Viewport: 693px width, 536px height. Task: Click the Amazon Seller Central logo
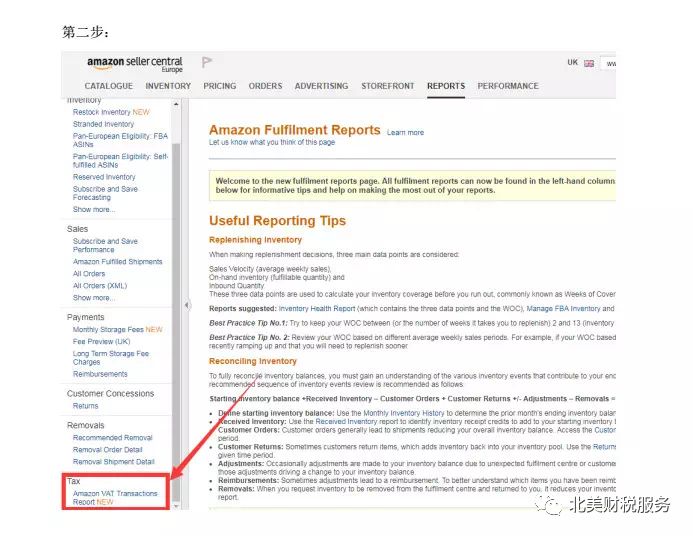[134, 63]
